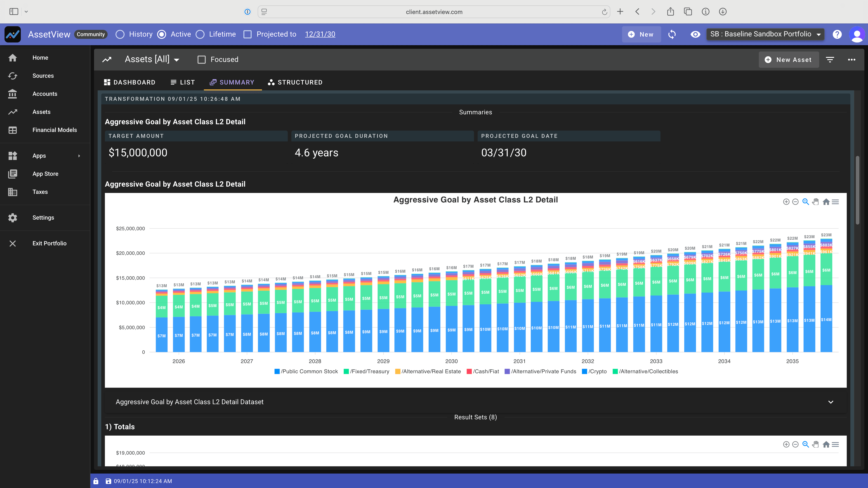
Task: Switch to the STRUCTURED tab
Action: 295,82
